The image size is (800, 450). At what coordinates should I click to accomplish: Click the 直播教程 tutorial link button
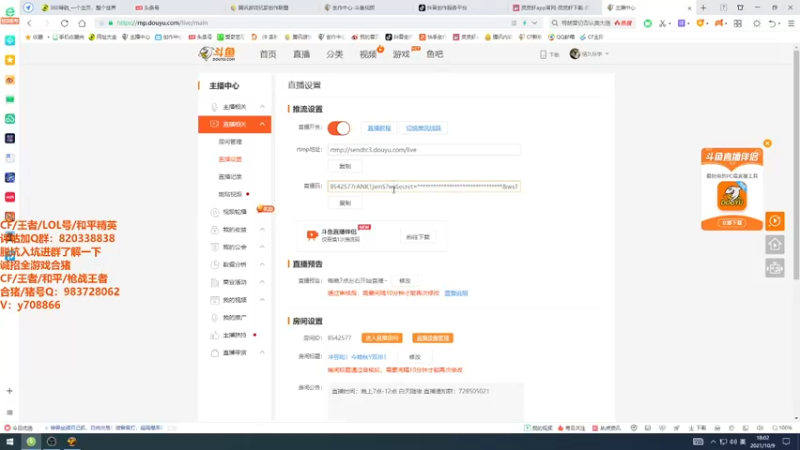(x=379, y=128)
